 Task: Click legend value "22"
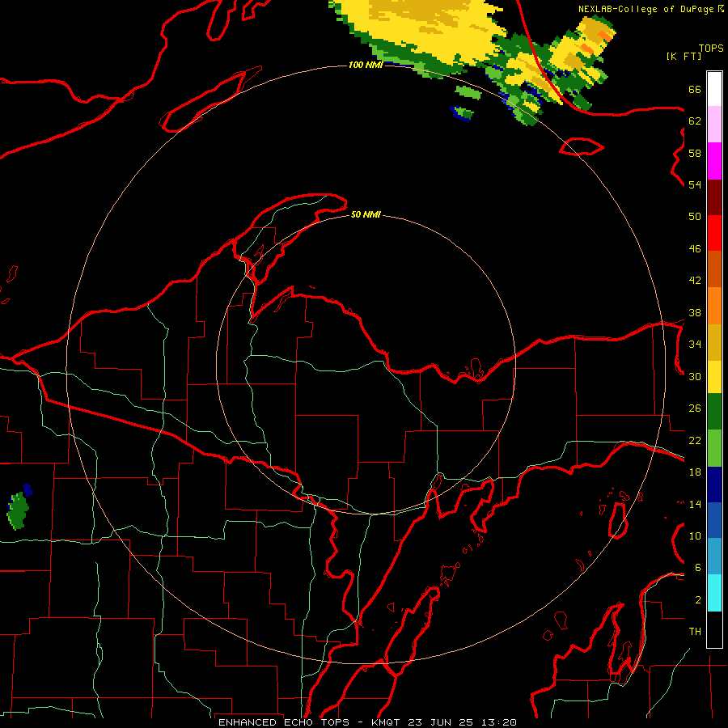click(695, 441)
